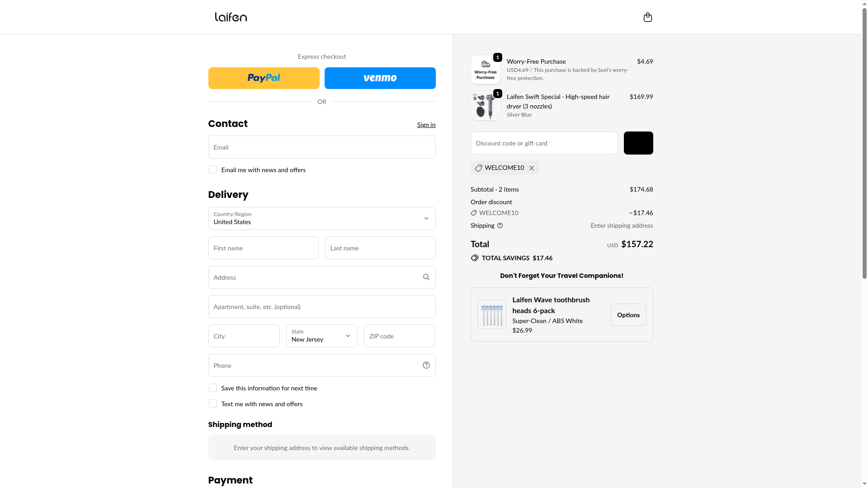Open the Country/Region dropdown
868x488 pixels.
coord(321,218)
